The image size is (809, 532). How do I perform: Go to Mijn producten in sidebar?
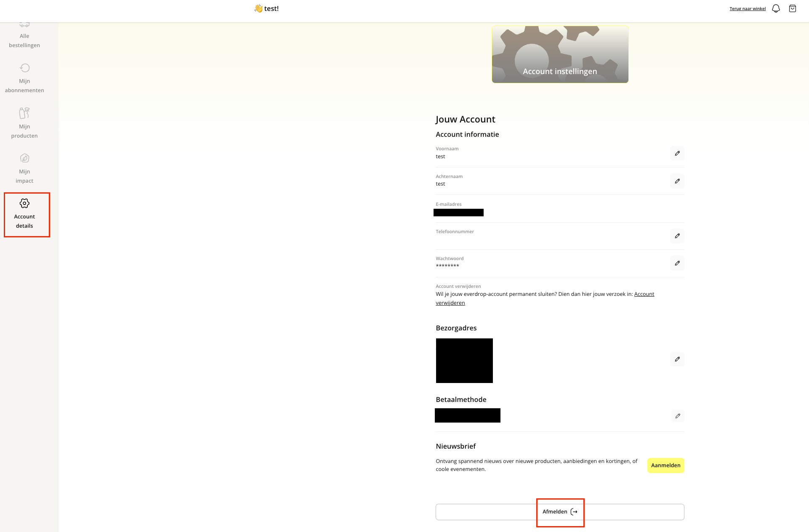click(24, 131)
